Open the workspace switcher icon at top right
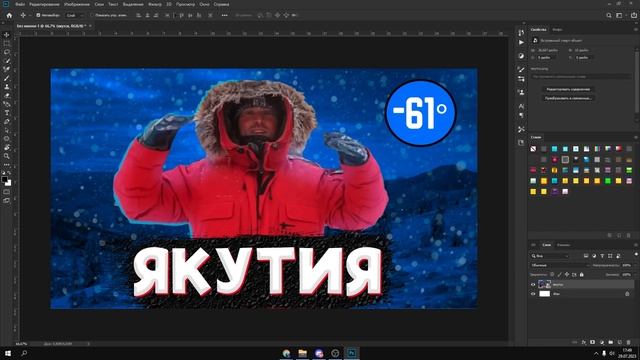This screenshot has width=640, height=360. 620,15
